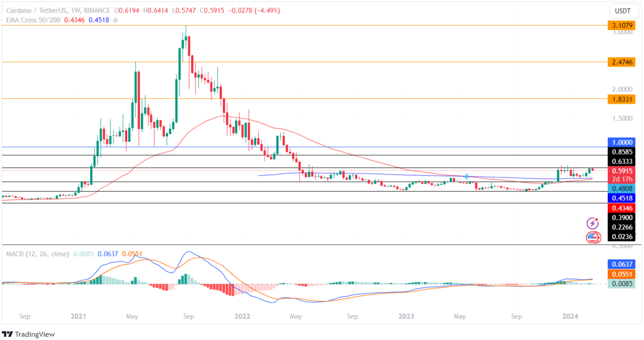Click the 0.3900 price label

(622, 217)
